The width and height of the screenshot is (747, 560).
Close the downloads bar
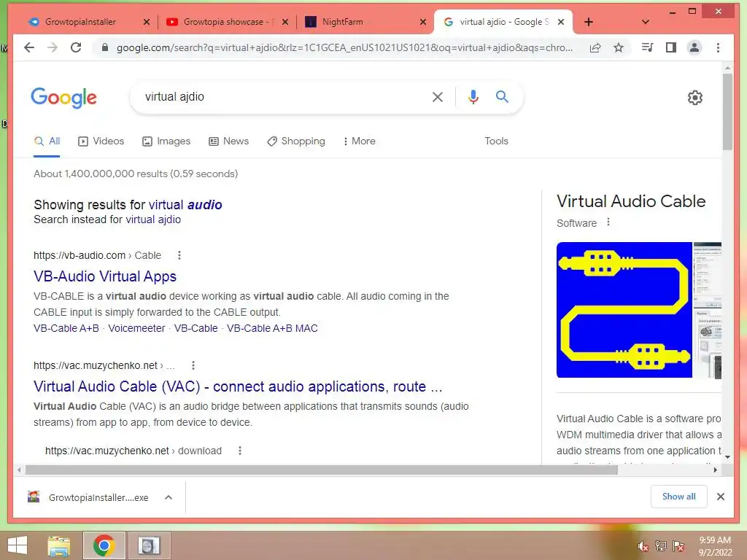720,497
